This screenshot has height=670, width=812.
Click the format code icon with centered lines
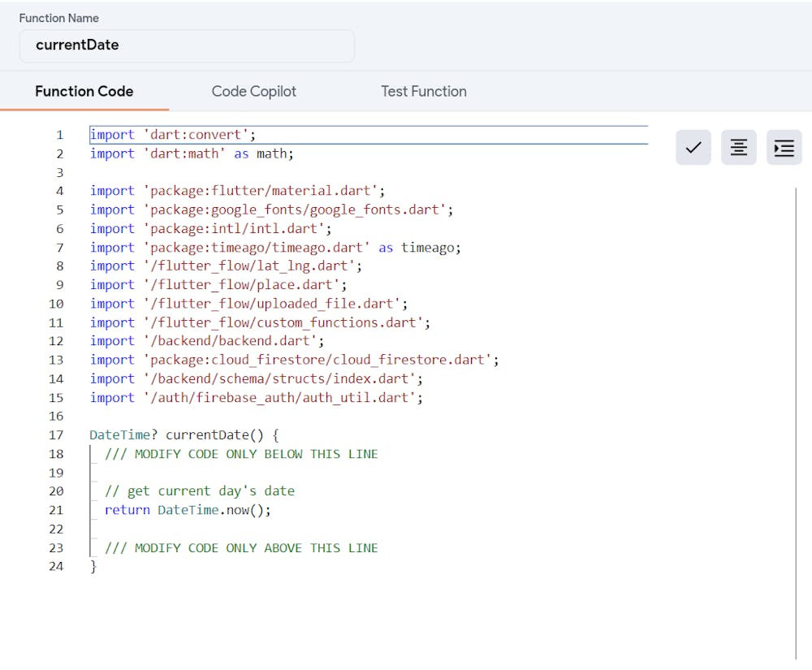738,148
